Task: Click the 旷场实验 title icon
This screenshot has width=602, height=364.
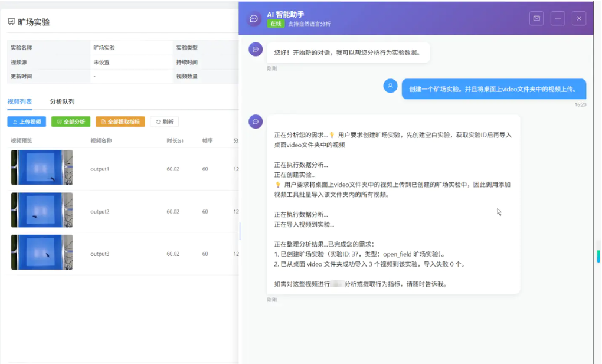Action: [x=11, y=22]
